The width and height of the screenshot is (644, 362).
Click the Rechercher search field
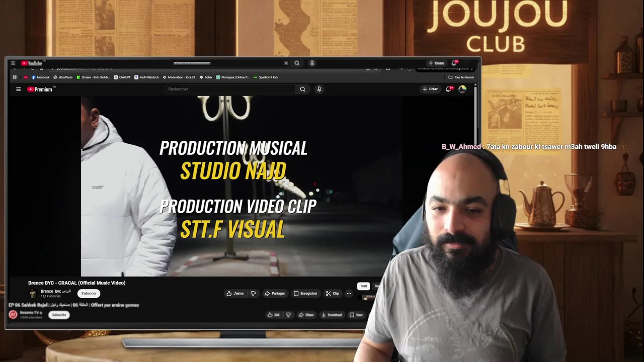[230, 89]
